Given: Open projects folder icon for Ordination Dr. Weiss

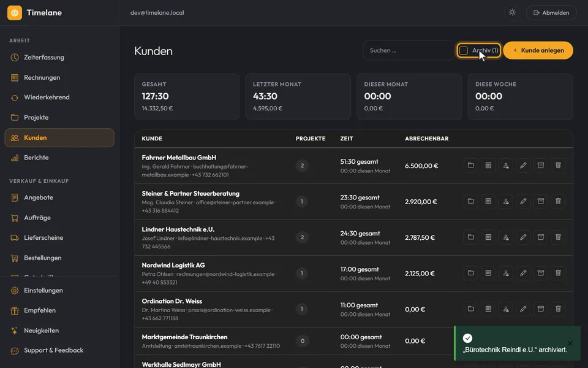Looking at the screenshot, I should point(470,309).
